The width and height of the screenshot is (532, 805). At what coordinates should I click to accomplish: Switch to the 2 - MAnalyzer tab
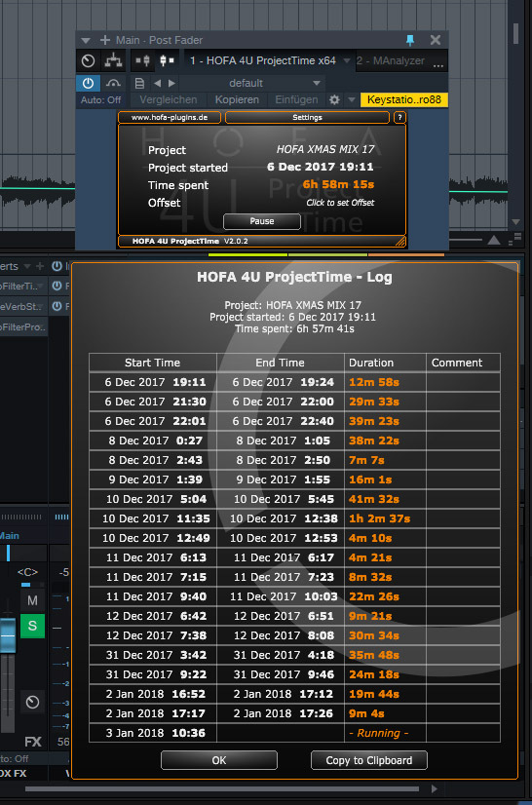[x=391, y=60]
